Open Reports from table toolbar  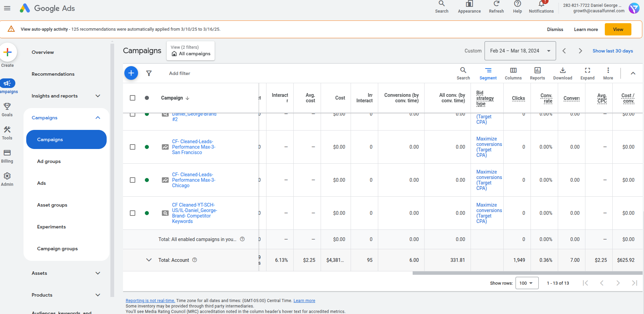tap(537, 73)
